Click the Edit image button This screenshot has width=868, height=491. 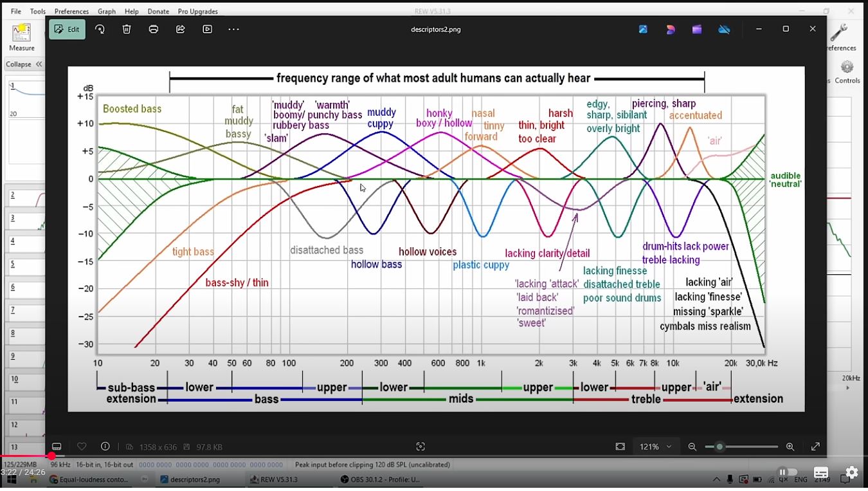67,29
